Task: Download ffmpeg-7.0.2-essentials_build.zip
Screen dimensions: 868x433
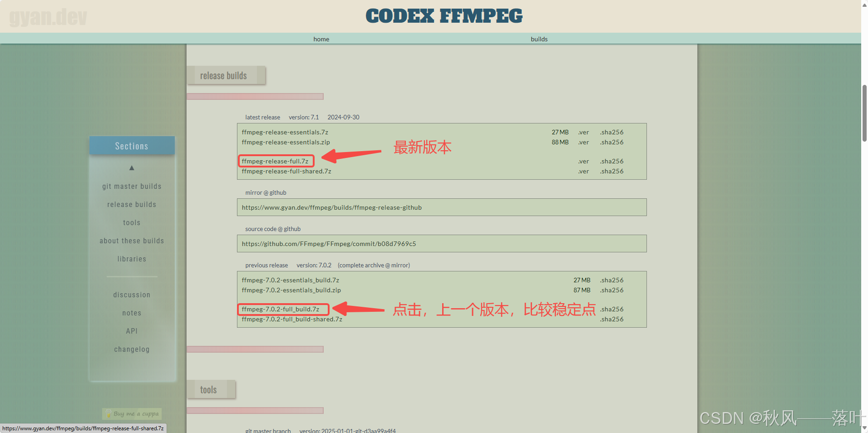Action: pos(291,290)
